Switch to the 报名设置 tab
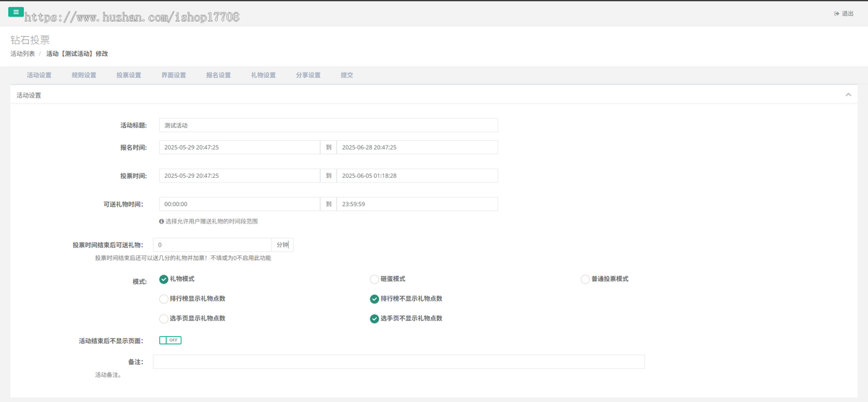 point(218,75)
